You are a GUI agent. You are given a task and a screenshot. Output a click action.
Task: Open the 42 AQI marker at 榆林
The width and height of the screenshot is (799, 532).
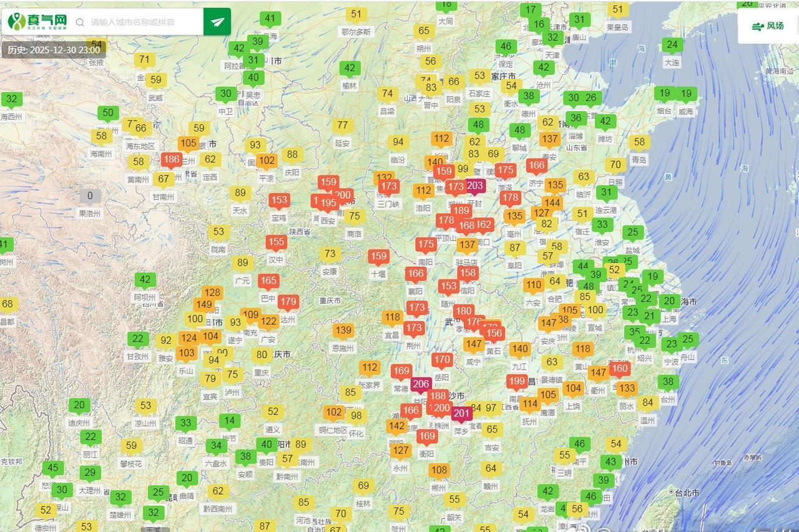(x=350, y=68)
